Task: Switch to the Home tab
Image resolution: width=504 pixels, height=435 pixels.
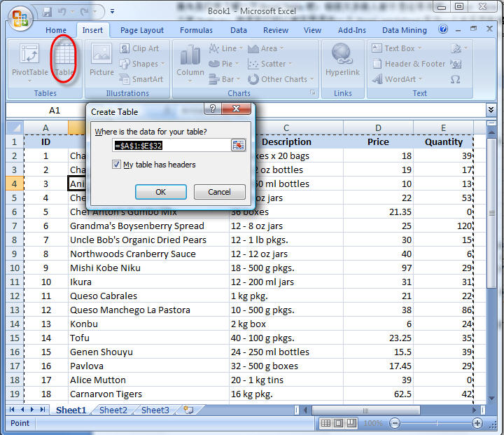Action: point(56,30)
